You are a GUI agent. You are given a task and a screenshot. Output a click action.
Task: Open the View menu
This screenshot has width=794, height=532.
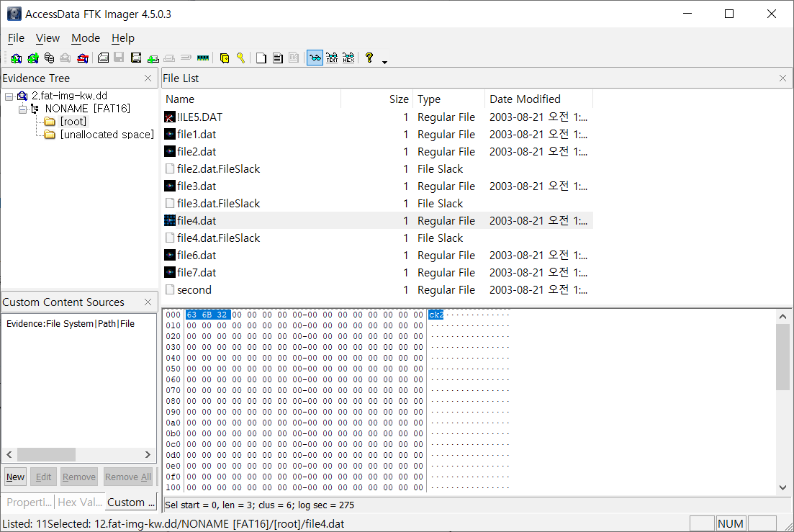coord(48,38)
